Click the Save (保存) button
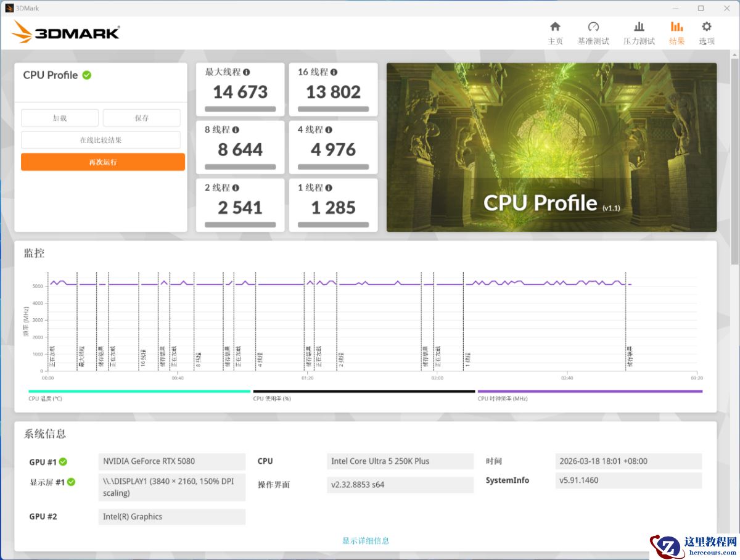This screenshot has height=560, width=740. click(x=142, y=118)
